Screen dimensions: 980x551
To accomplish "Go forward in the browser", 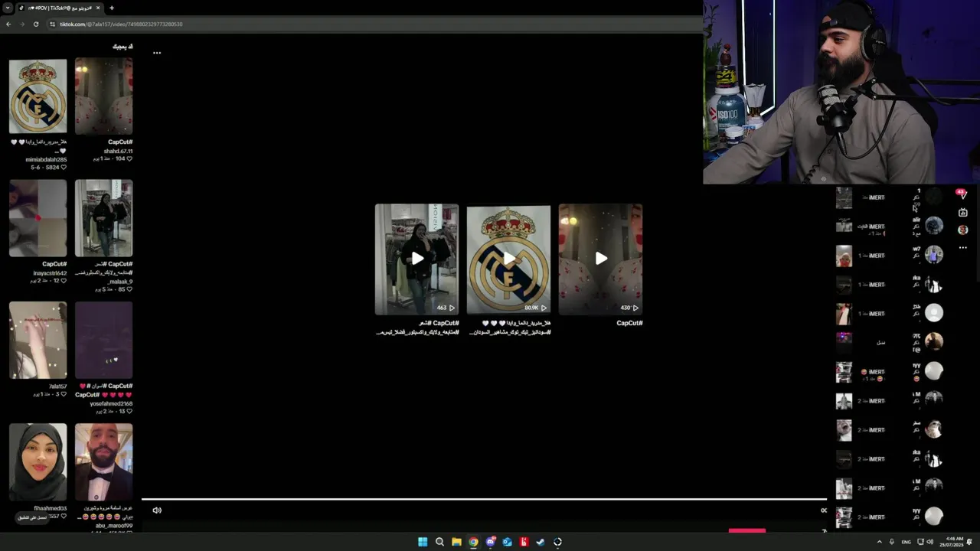I will tap(22, 24).
